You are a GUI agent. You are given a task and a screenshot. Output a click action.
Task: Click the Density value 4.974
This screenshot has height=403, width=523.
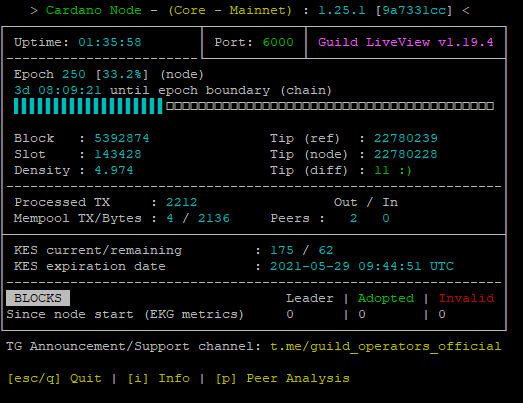[x=114, y=170]
